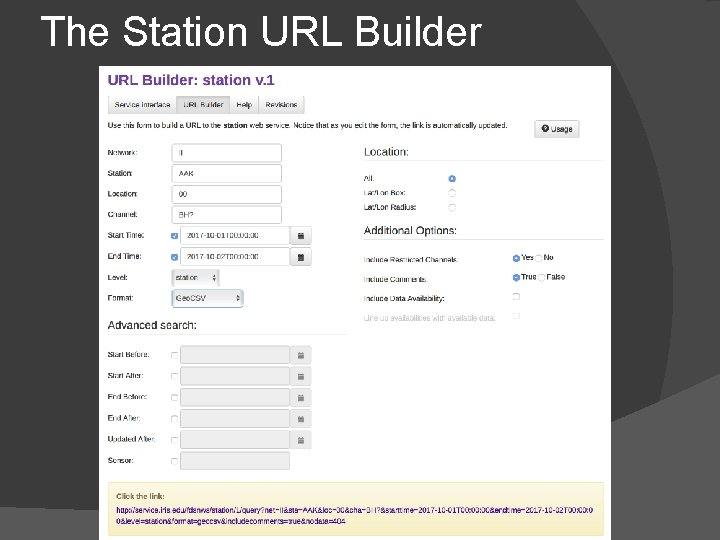Viewport: 720px width, 540px height.
Task: Open the Start Before calendar picker
Action: click(x=301, y=355)
